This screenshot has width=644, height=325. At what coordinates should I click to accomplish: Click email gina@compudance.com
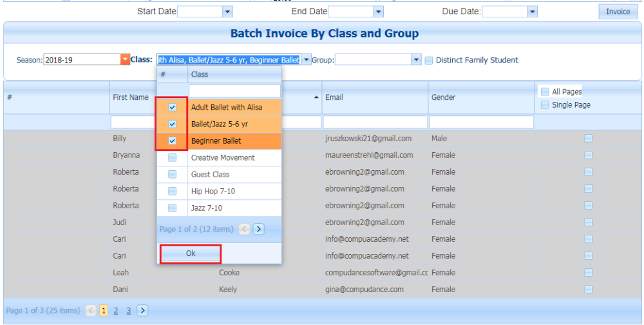(x=365, y=290)
